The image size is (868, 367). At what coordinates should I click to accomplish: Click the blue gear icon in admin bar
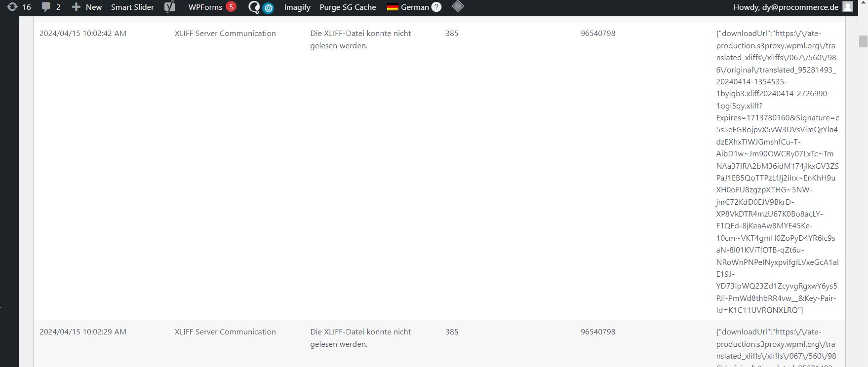point(268,8)
